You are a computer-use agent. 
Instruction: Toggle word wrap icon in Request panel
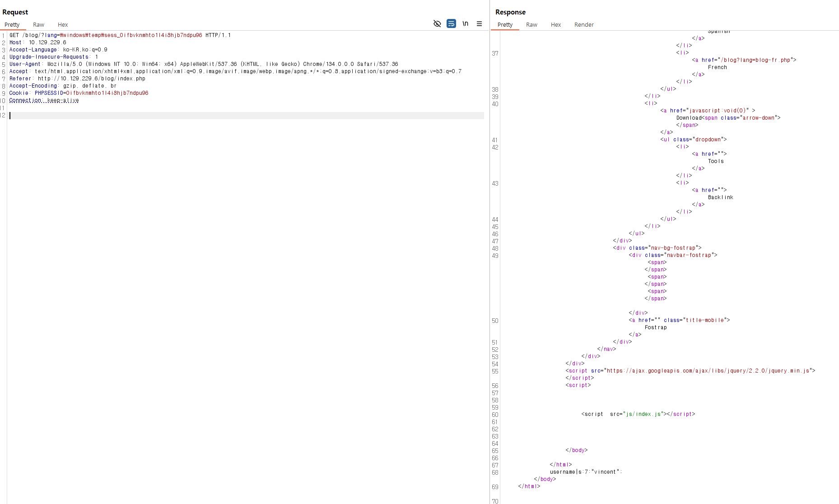(x=451, y=23)
